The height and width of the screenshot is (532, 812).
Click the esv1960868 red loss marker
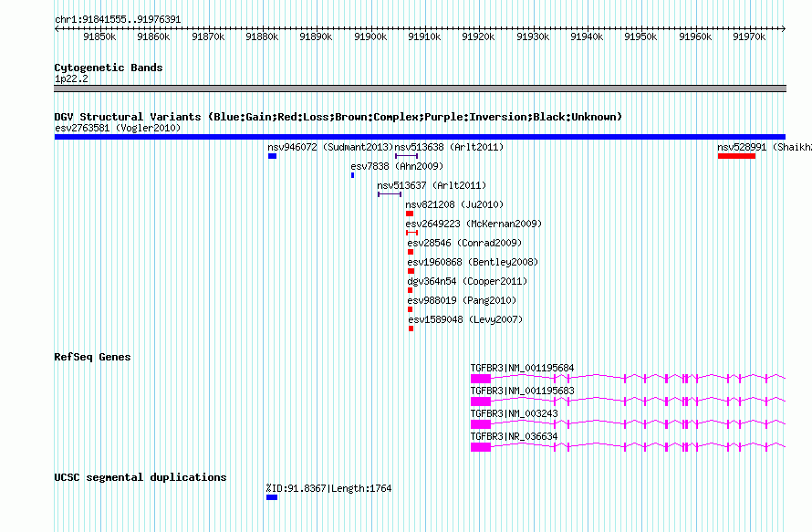(411, 271)
